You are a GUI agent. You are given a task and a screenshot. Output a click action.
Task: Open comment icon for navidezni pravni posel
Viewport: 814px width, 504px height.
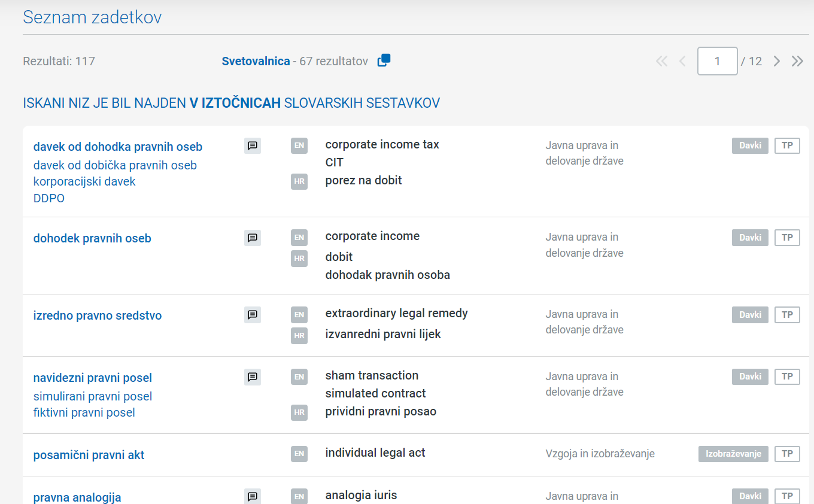(253, 377)
